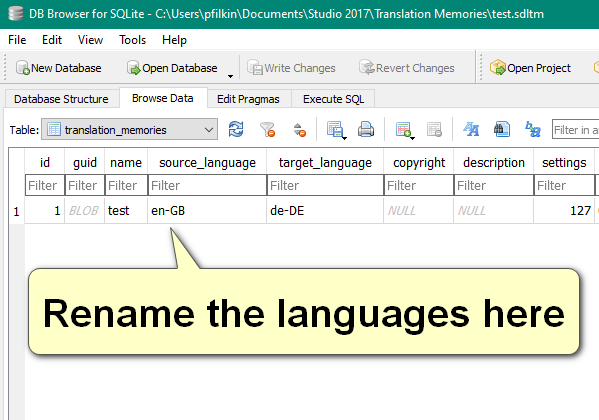Click the settings column filter field

pyautogui.click(x=564, y=185)
